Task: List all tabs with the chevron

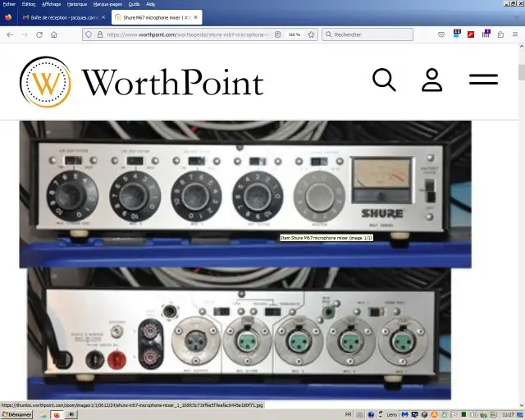Action: click(517, 17)
